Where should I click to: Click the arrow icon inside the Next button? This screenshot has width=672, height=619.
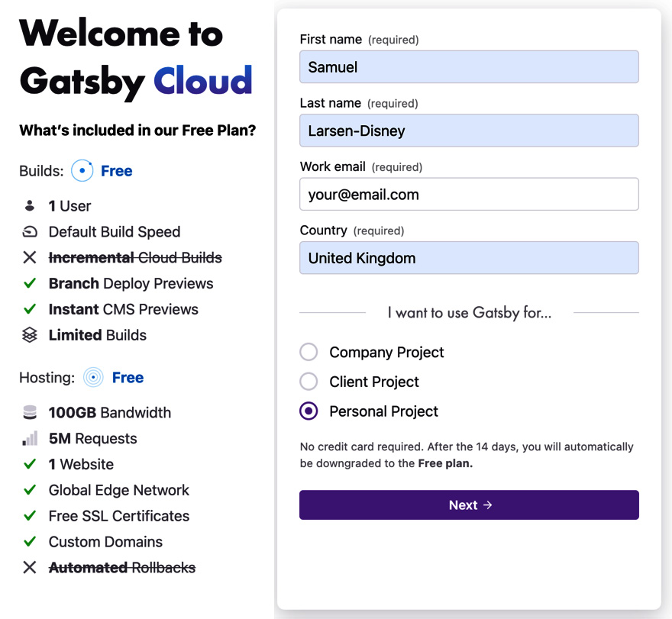[x=486, y=505]
